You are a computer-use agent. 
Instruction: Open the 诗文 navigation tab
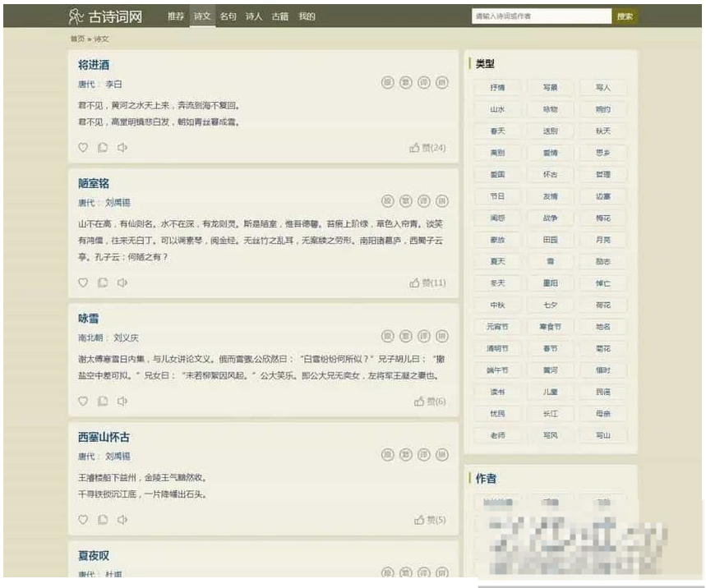pyautogui.click(x=202, y=16)
